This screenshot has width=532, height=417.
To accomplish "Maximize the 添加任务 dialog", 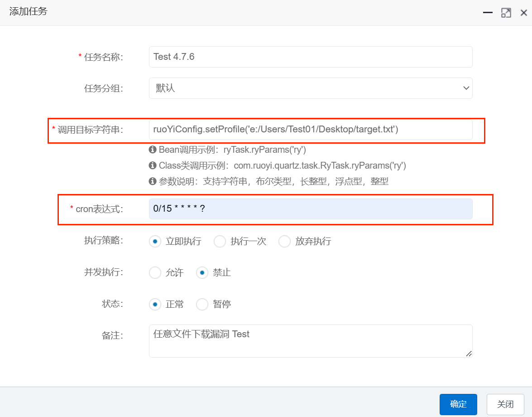I will (x=506, y=13).
